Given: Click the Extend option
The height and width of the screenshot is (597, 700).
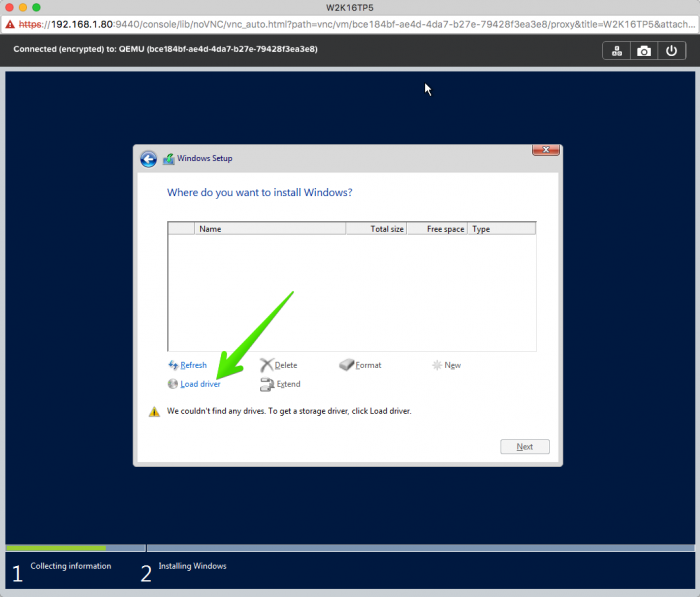Looking at the screenshot, I should [x=288, y=384].
